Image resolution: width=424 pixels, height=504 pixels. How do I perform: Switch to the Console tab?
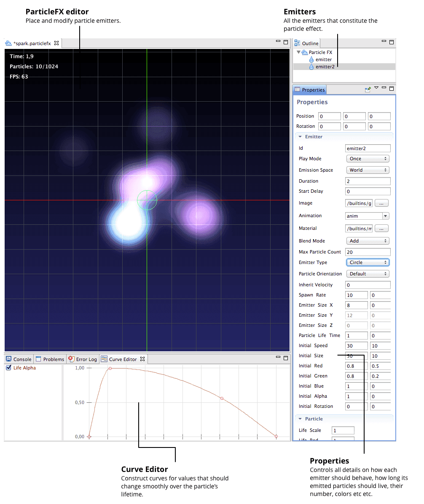tap(19, 359)
